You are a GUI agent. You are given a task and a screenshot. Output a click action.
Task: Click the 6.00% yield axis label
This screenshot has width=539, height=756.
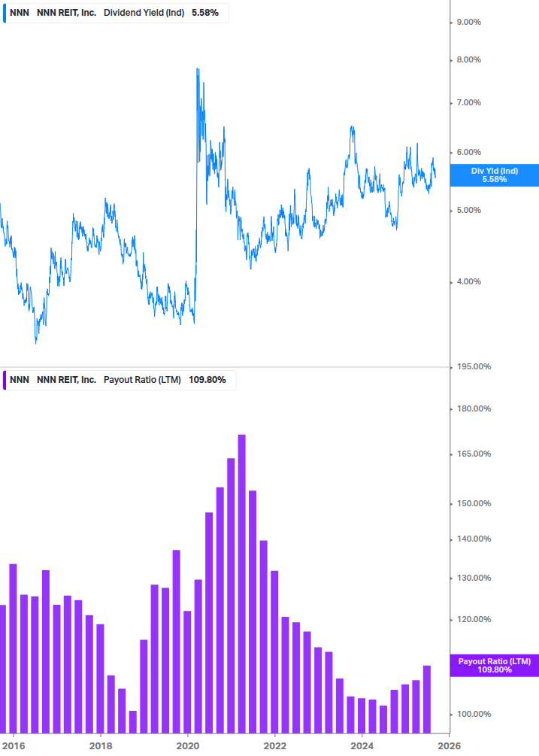pyautogui.click(x=468, y=153)
